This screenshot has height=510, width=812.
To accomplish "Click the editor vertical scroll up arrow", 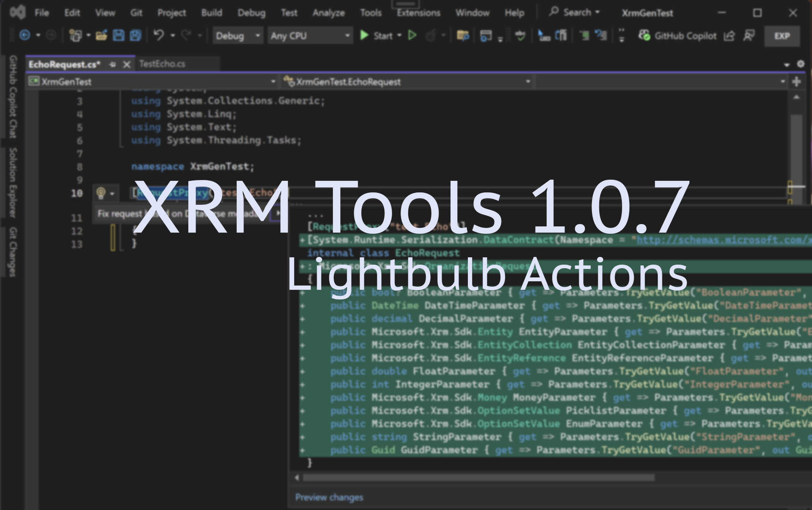I will point(796,97).
